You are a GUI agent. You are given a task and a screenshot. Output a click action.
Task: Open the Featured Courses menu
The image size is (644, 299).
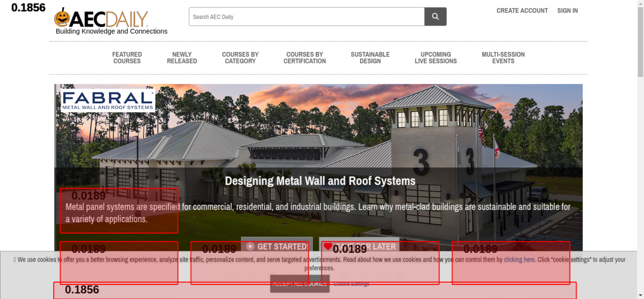pyautogui.click(x=127, y=58)
